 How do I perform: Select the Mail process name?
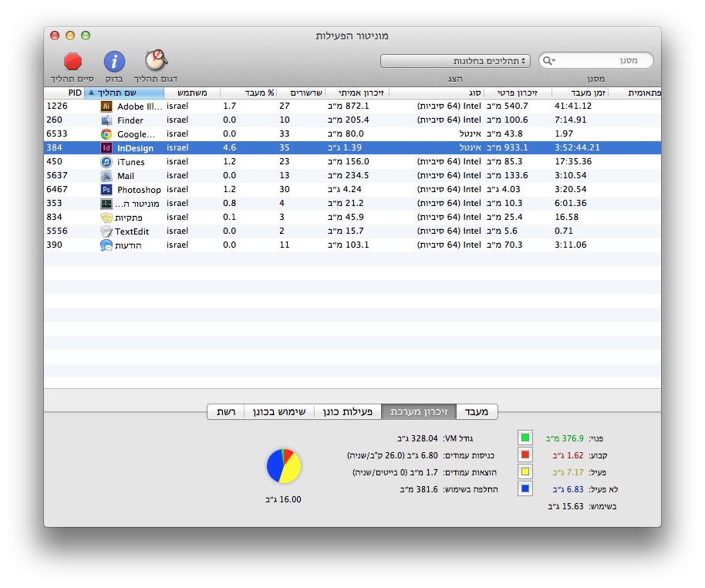[x=126, y=176]
